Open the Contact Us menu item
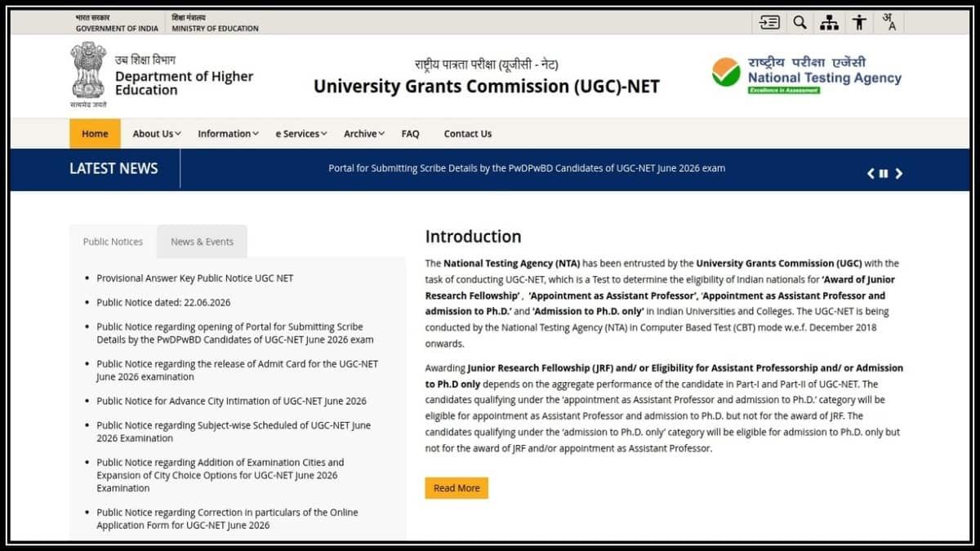Screen dimensions: 980x551 point(468,134)
